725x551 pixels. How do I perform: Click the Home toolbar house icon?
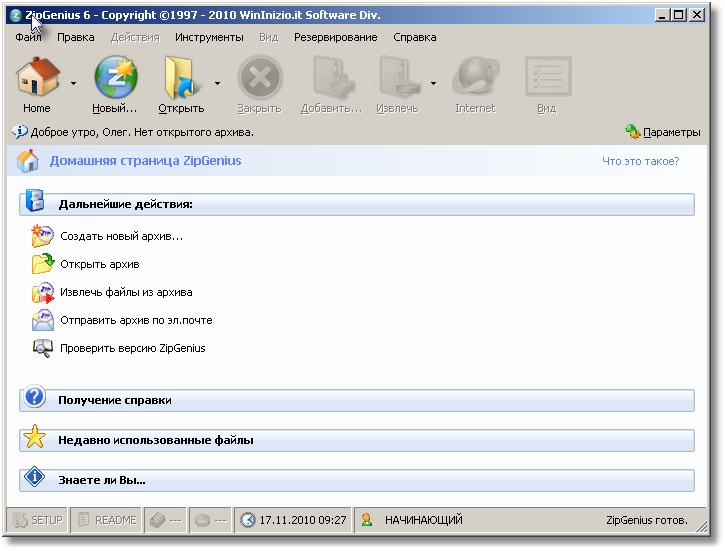(x=38, y=77)
